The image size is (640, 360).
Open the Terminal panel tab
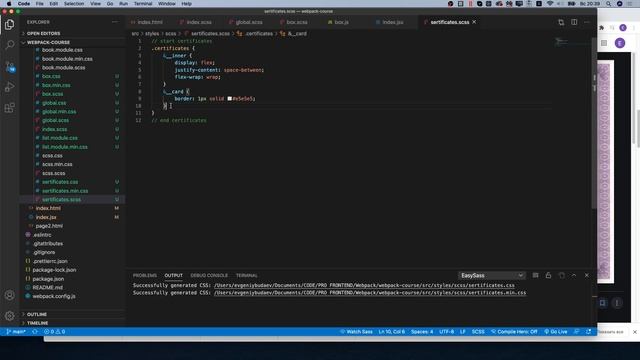[x=247, y=276]
